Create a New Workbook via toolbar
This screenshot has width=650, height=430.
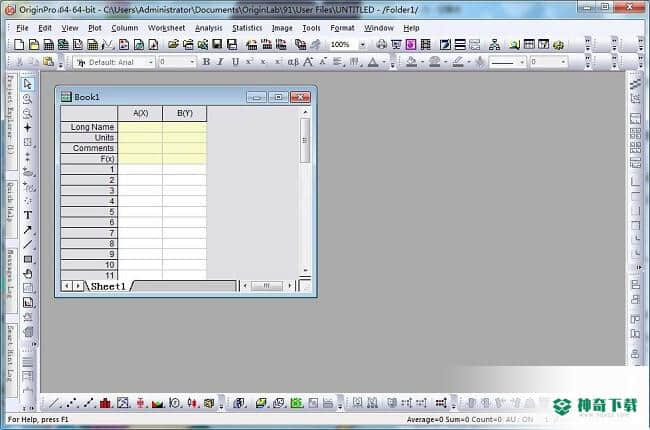[49, 44]
